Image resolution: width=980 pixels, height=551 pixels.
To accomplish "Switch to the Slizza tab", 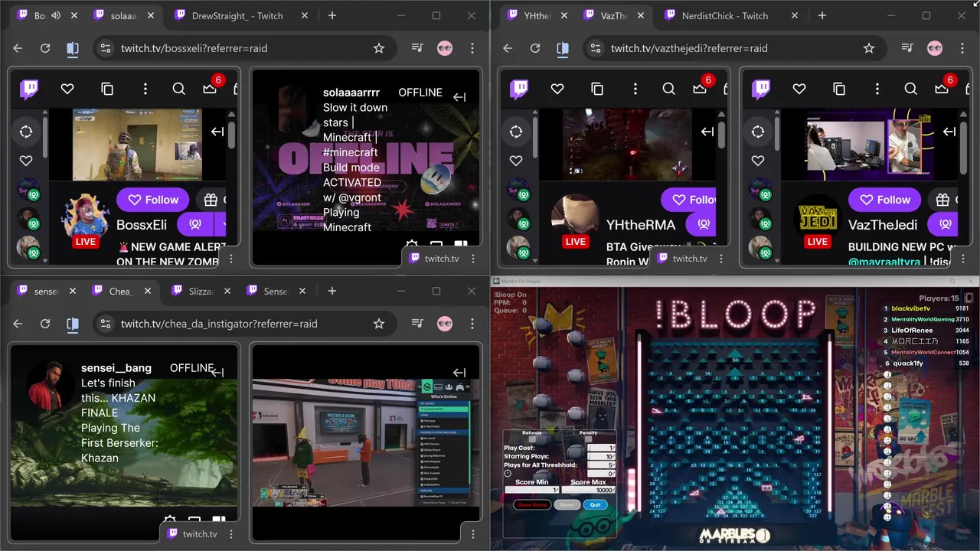I will click(202, 291).
